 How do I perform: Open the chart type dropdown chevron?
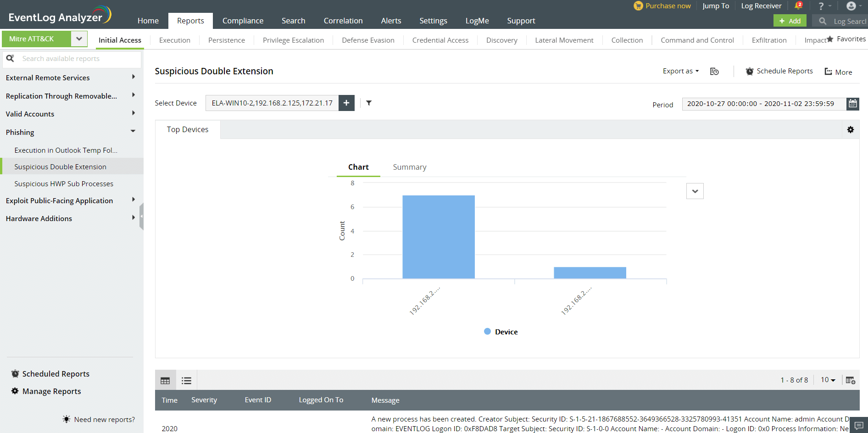(695, 191)
